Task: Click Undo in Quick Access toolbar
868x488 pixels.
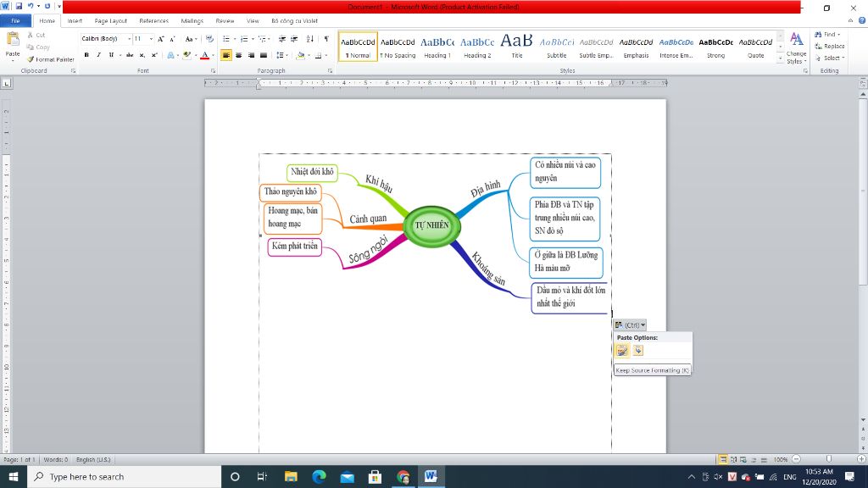Action: pyautogui.click(x=31, y=6)
